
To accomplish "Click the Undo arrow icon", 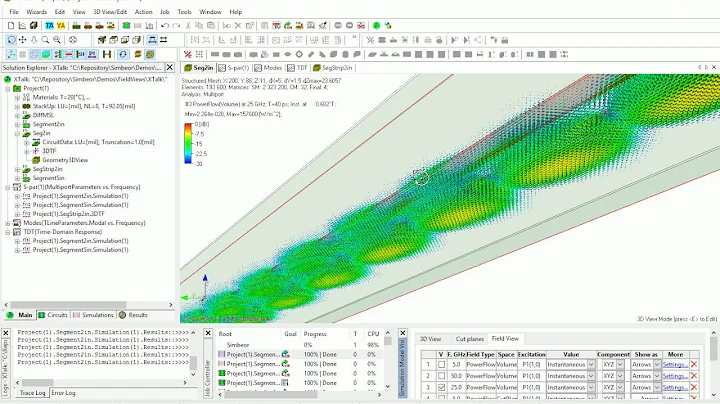I will [x=165, y=26].
